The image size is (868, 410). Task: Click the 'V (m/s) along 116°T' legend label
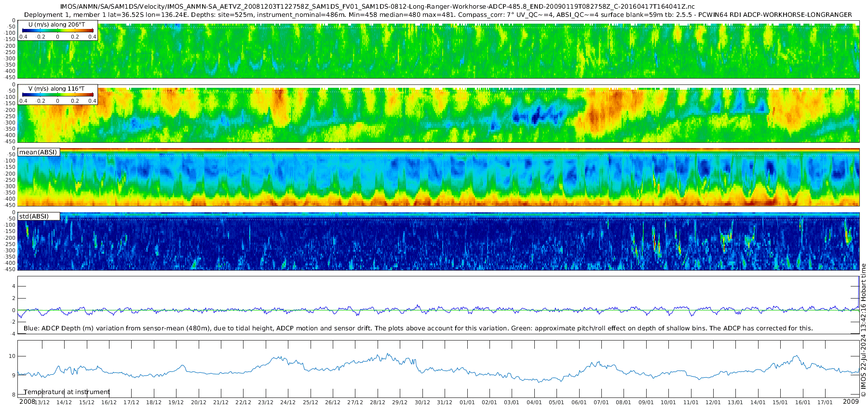pyautogui.click(x=56, y=89)
